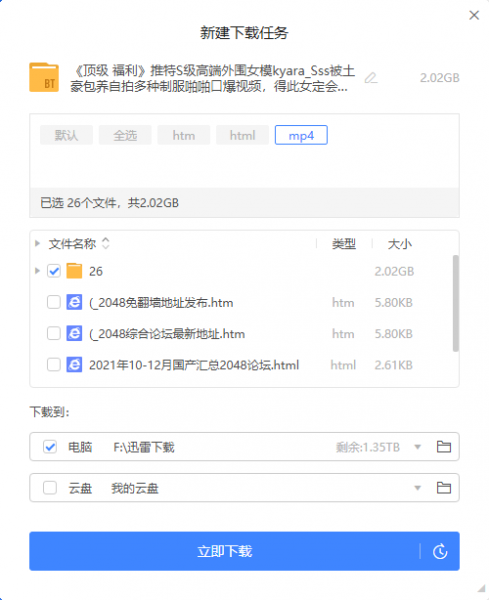Open the cloud drive folder browser icon
Viewport: 489px width, 600px height.
(444, 488)
